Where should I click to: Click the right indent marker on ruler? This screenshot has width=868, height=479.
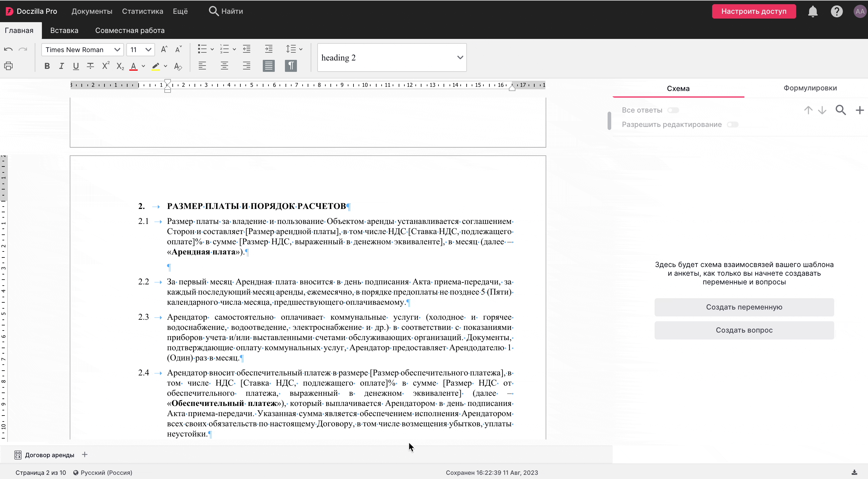coord(512,88)
